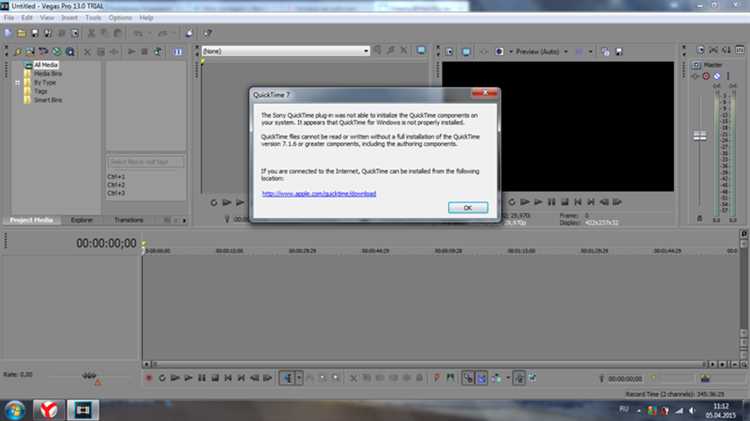Click the Save As toolbar icon
Screen dimensions: 750x421
coord(48,33)
